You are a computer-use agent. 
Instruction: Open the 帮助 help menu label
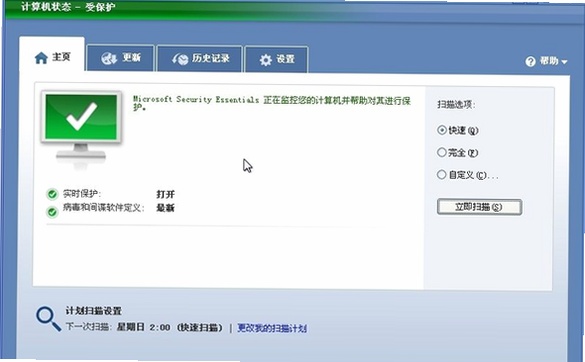tap(549, 61)
